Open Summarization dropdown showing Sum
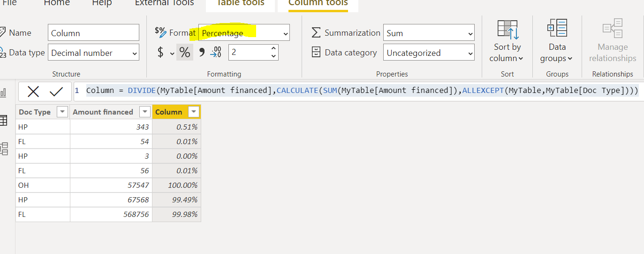 (429, 33)
